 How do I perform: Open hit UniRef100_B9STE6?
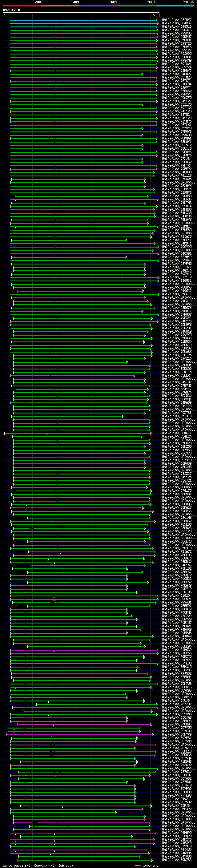pos(176,43)
